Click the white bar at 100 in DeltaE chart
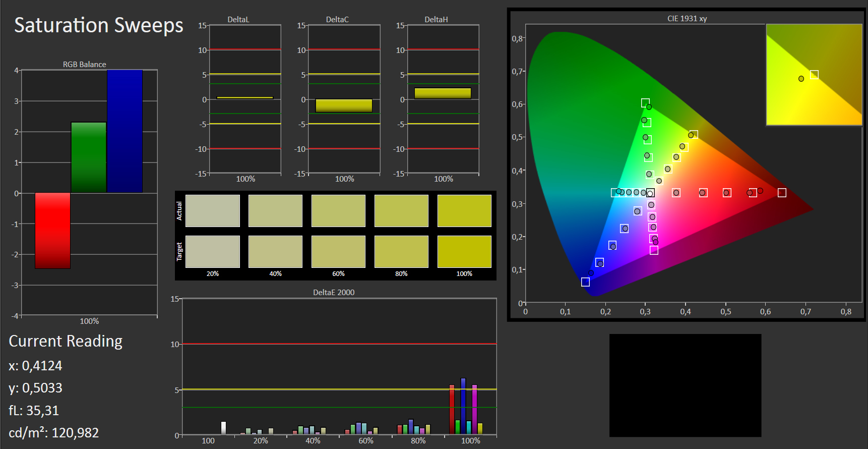Viewport: 868px width, 449px height. click(x=223, y=428)
